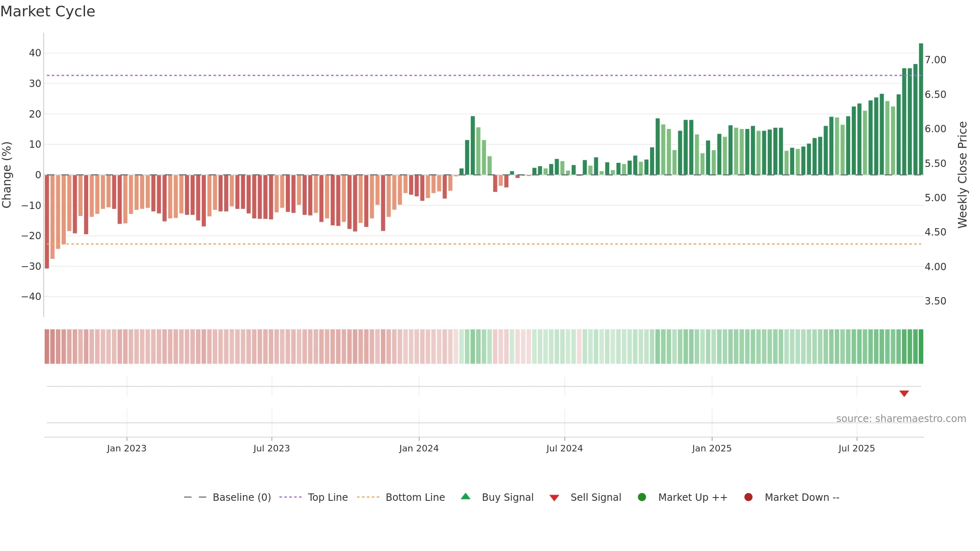
Task: Toggle Market Down -- legend entry
Action: [792, 497]
